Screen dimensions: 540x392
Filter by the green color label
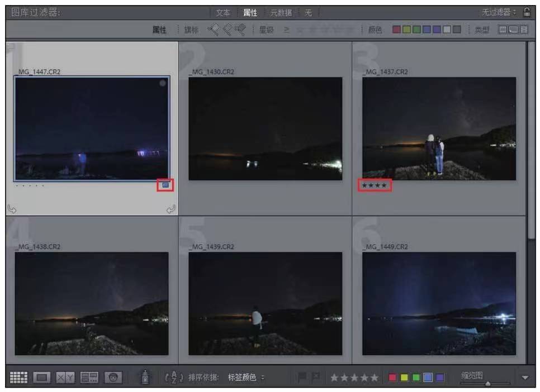coord(416,30)
